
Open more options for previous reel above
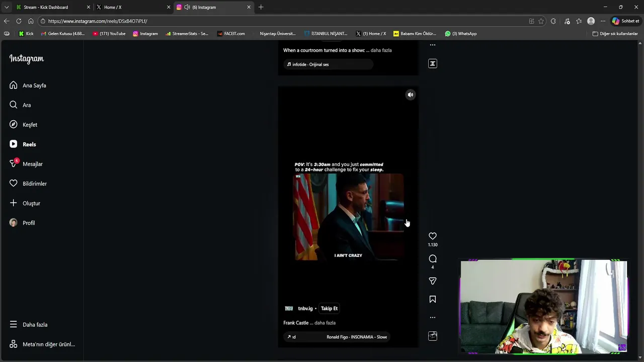433,45
